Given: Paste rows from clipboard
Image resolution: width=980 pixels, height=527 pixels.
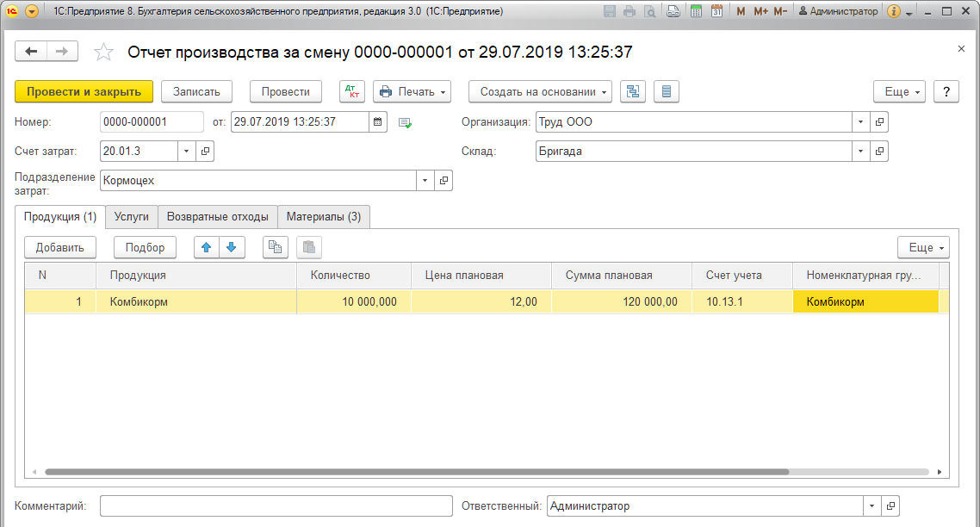Looking at the screenshot, I should point(309,247).
